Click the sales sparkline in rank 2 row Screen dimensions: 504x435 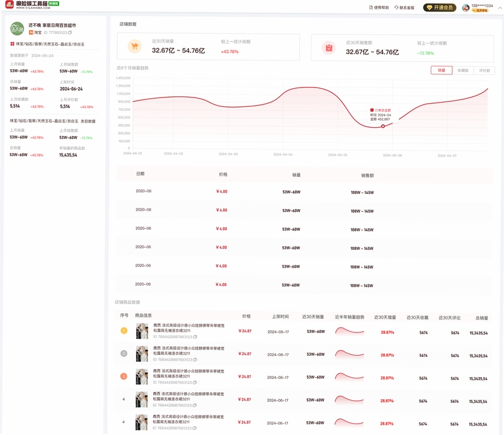350,354
